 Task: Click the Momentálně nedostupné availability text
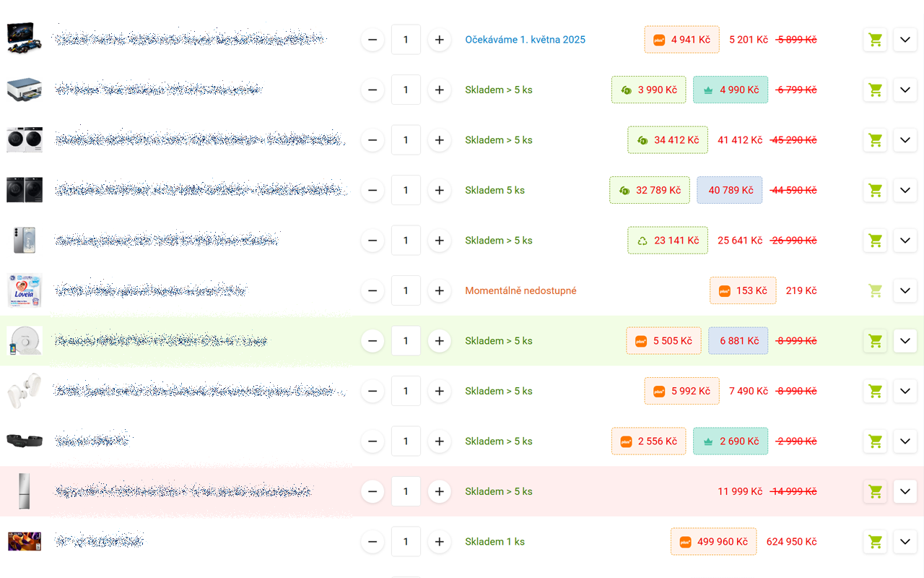click(x=520, y=290)
